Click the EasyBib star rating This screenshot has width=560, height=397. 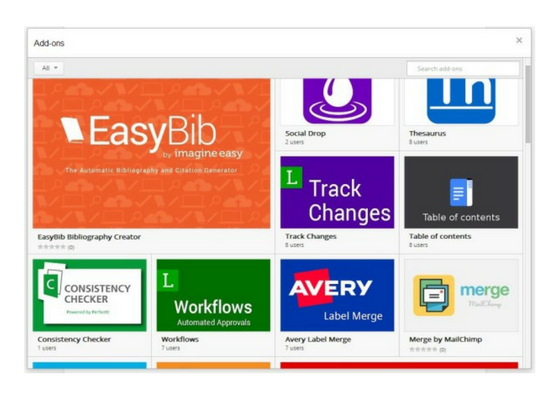(x=52, y=247)
